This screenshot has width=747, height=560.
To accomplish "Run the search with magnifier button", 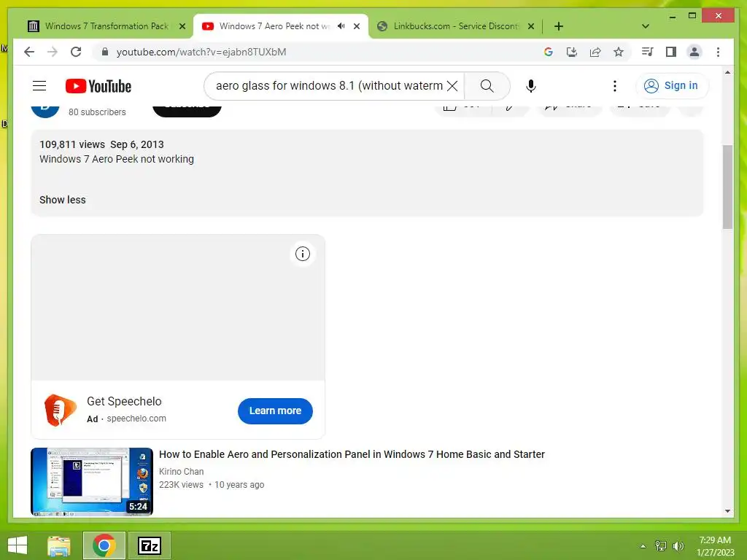I will point(487,86).
